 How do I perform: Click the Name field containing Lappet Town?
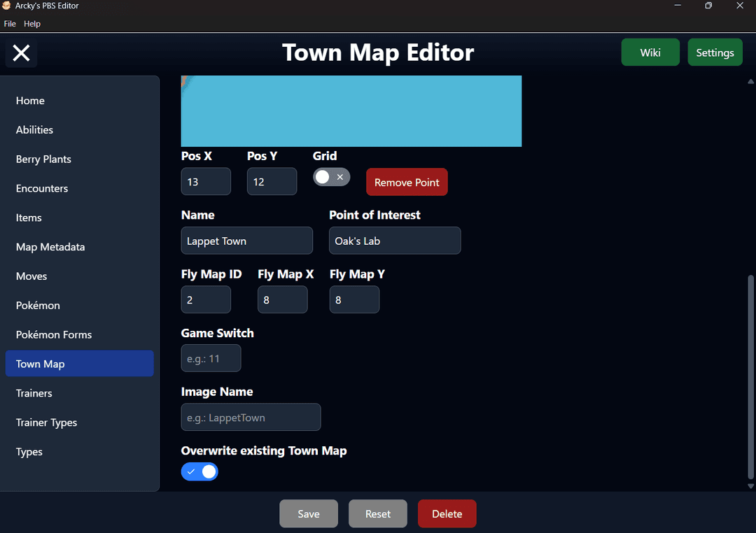click(x=246, y=241)
